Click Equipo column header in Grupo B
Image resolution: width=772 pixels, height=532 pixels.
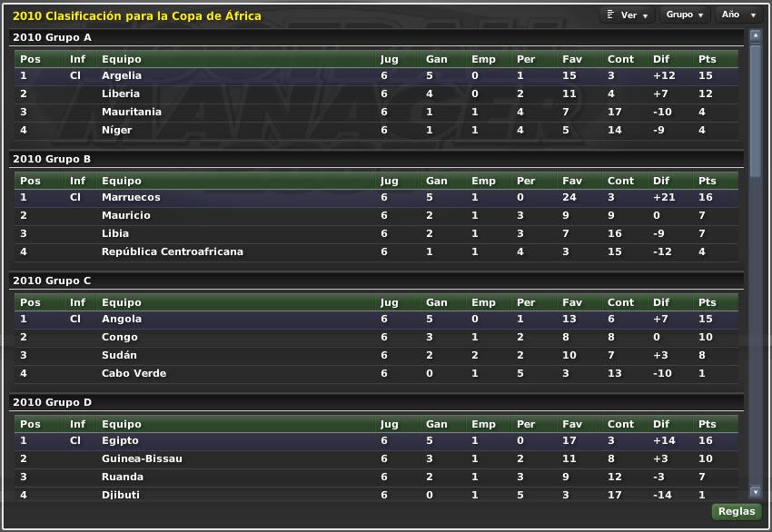pyautogui.click(x=121, y=181)
